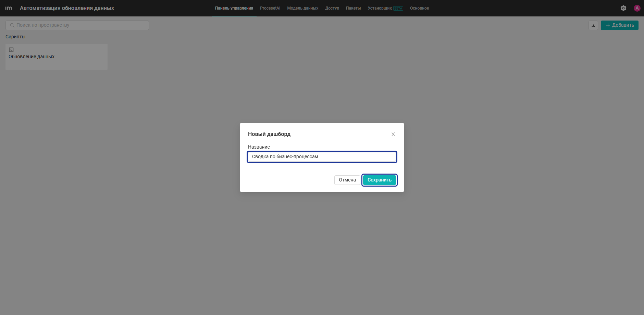This screenshot has width=644, height=315.
Task: Open the Основное tab
Action: 419,8
